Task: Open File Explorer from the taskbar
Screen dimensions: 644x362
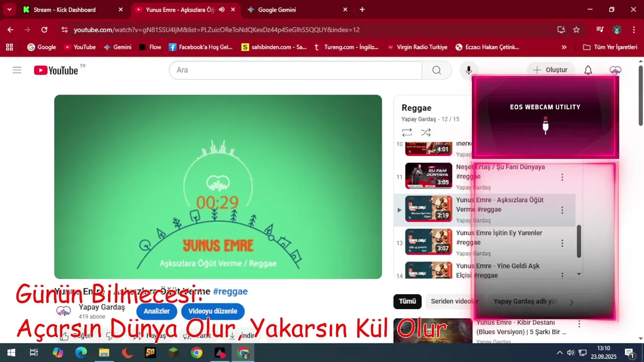Action: 104,352
